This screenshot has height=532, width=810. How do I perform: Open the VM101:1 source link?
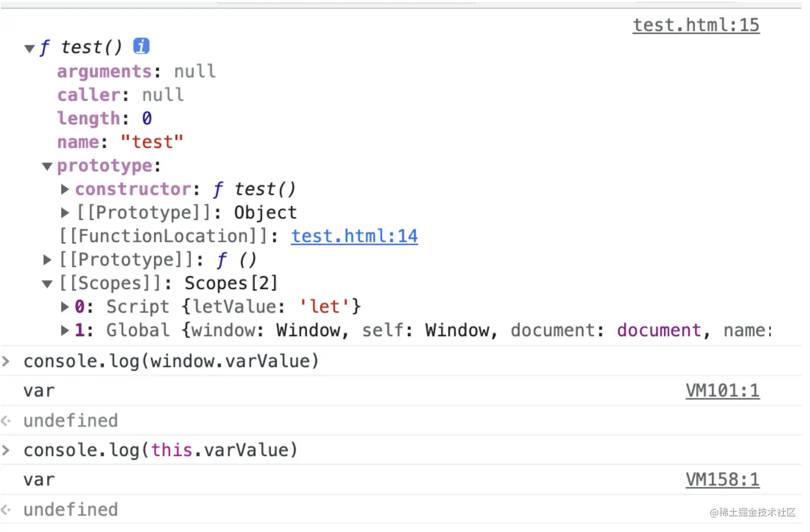pyautogui.click(x=722, y=391)
